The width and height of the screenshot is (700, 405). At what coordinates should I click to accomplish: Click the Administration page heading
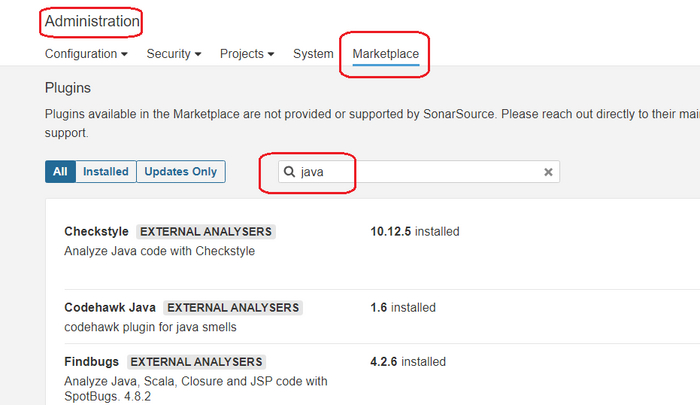pyautogui.click(x=92, y=21)
